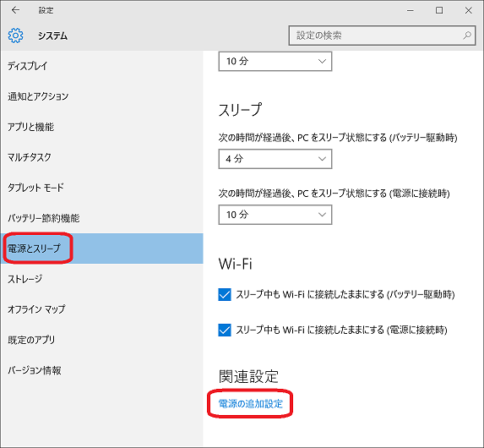Go to タブレット モード settings
The height and width of the screenshot is (448, 484).
click(x=102, y=188)
